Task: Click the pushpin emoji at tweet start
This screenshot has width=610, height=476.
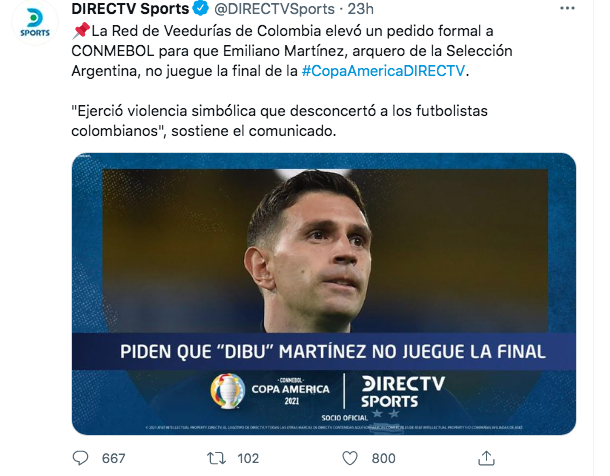Action: (81, 31)
